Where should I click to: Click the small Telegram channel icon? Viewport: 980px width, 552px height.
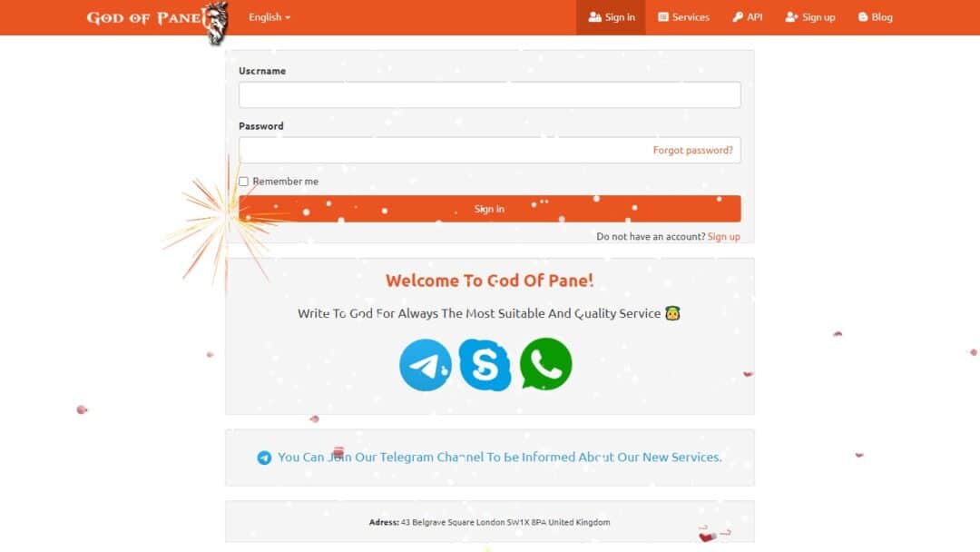[264, 458]
